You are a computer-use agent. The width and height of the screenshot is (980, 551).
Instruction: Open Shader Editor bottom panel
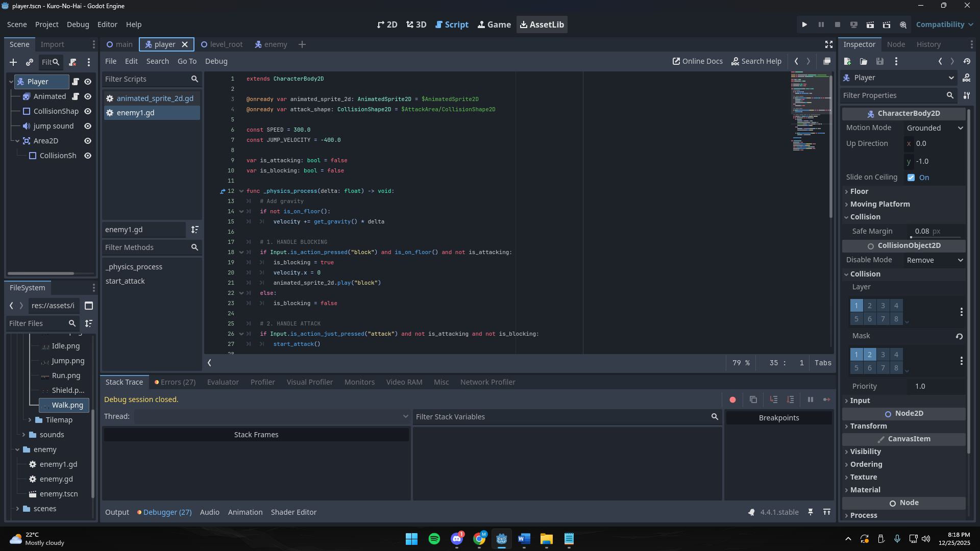pos(293,512)
